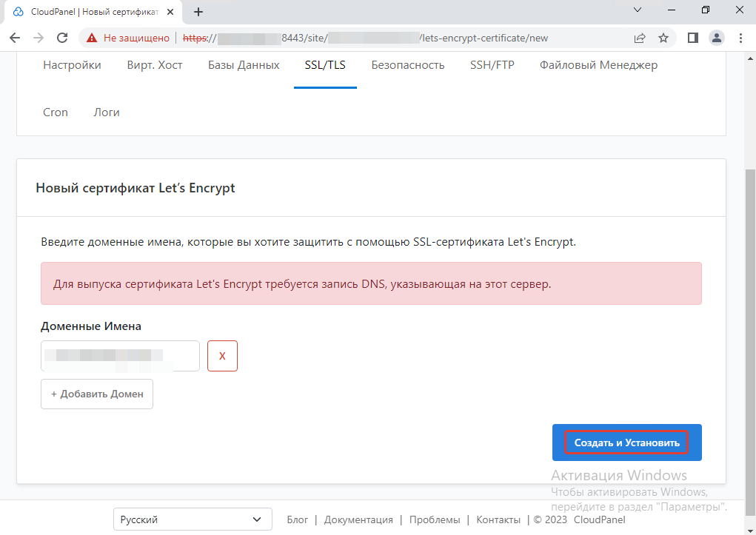Viewport: 756px width, 535px height.
Task: Remove domain with red X button
Action: pos(222,356)
